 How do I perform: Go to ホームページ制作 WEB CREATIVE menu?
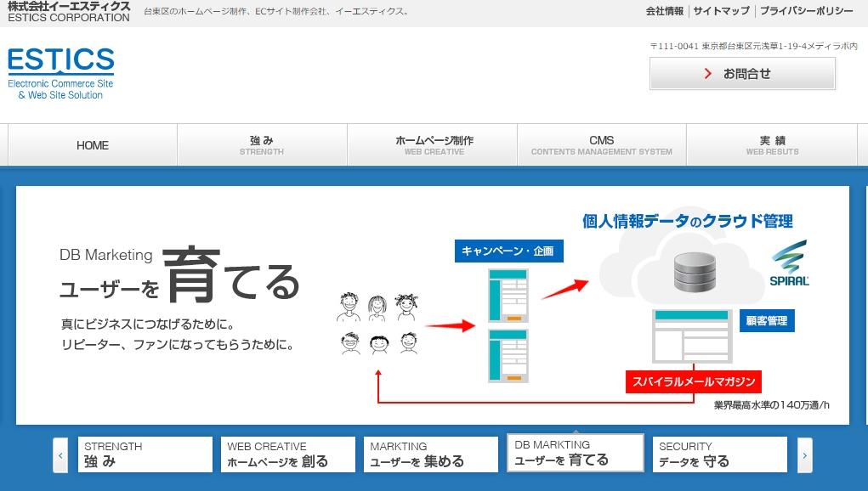433,145
